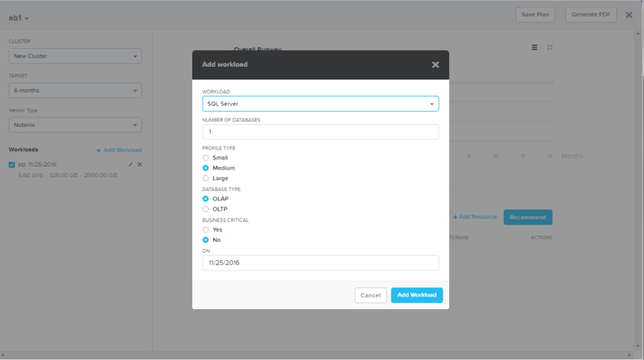This screenshot has width=644, height=360.
Task: Select the Small profile type
Action: point(205,157)
